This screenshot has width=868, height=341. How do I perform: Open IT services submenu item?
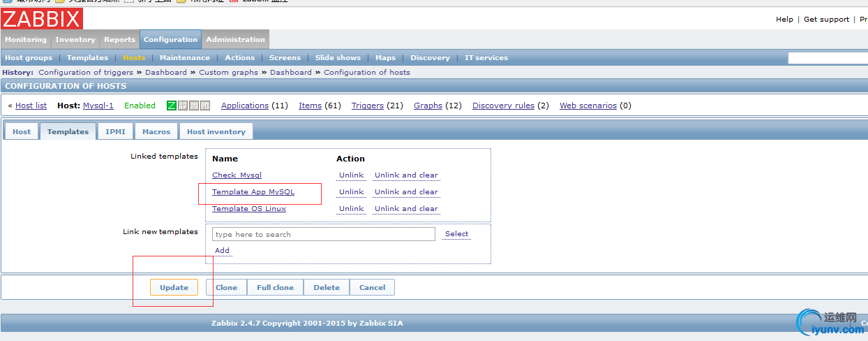486,58
